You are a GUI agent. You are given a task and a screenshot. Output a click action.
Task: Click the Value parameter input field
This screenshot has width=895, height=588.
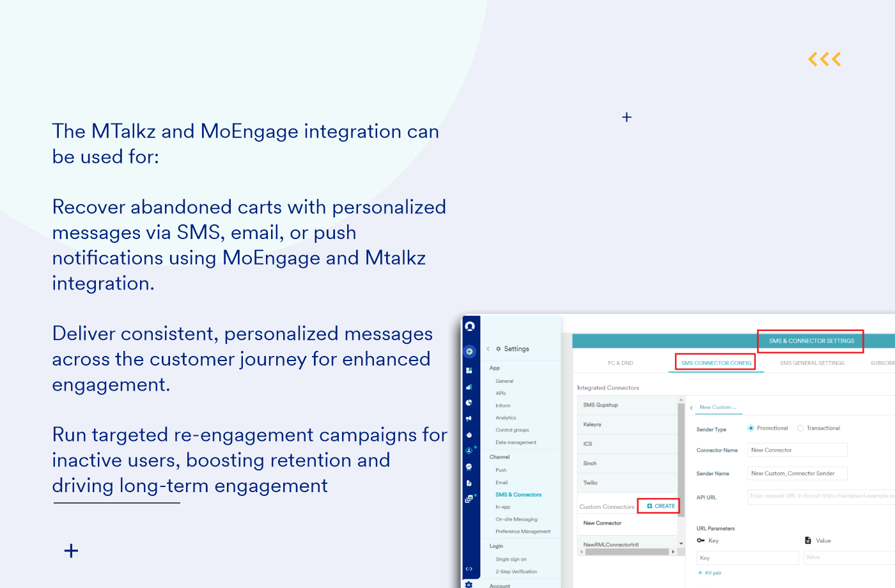click(849, 558)
